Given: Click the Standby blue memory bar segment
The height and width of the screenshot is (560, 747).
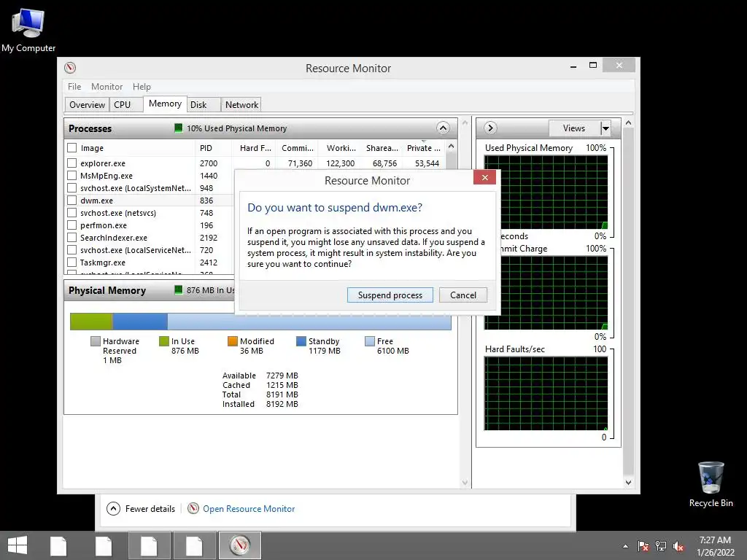Looking at the screenshot, I should click(x=140, y=322).
